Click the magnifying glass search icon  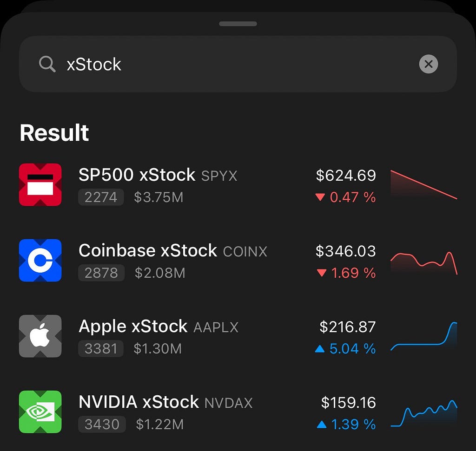pos(47,64)
